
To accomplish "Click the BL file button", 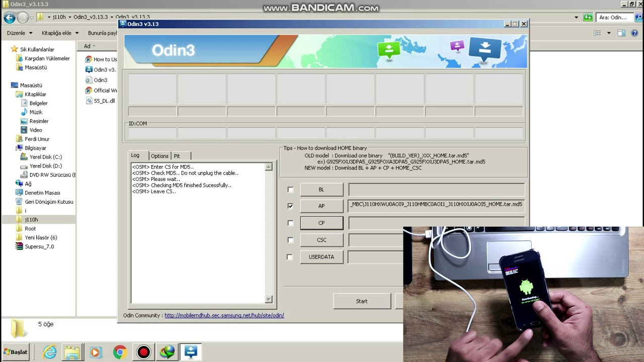I will tap(321, 190).
